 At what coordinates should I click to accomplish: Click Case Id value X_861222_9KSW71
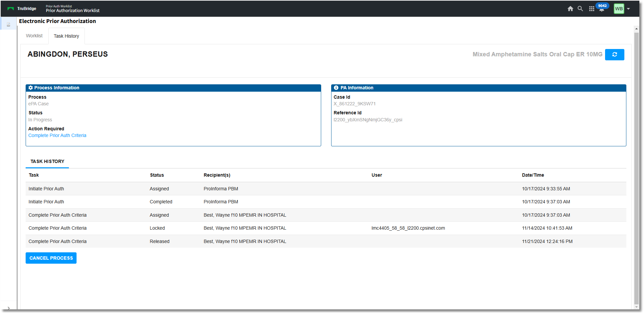(354, 104)
